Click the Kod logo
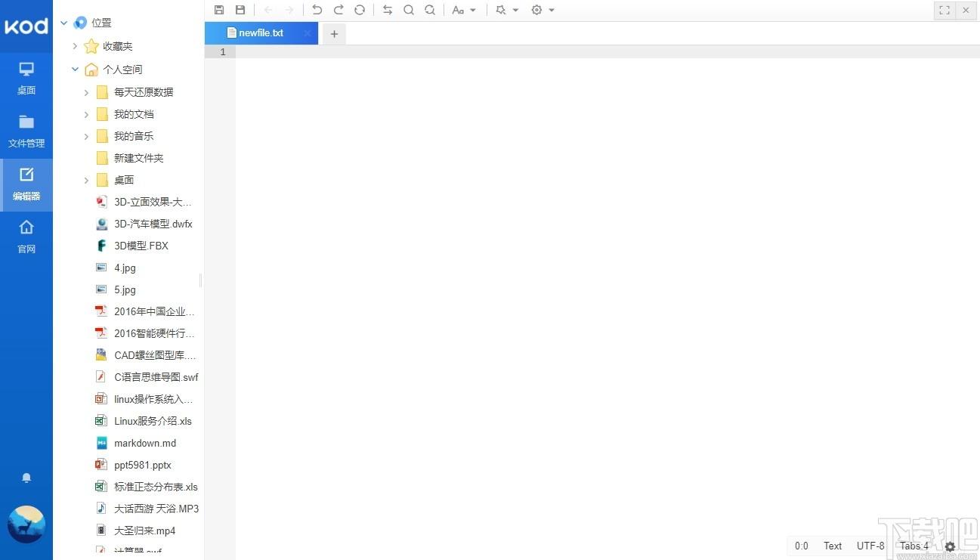Image resolution: width=980 pixels, height=560 pixels. click(26, 26)
